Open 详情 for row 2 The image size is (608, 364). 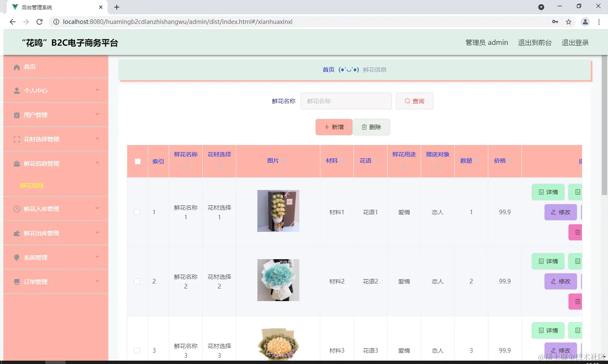click(x=548, y=261)
